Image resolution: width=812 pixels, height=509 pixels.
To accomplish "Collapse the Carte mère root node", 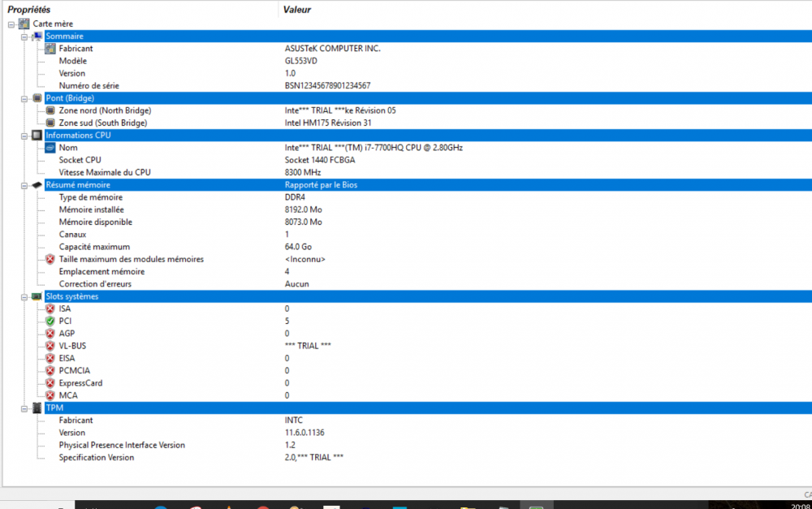I will (11, 24).
